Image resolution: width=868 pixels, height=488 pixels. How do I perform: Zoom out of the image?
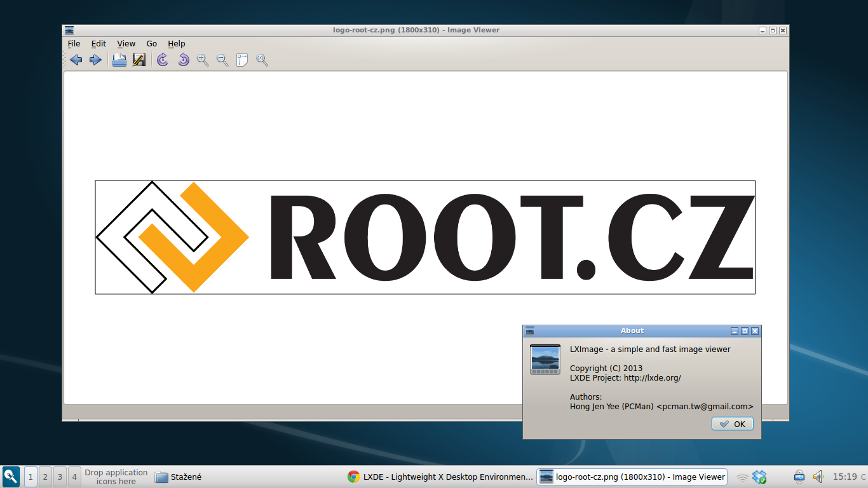pos(222,59)
